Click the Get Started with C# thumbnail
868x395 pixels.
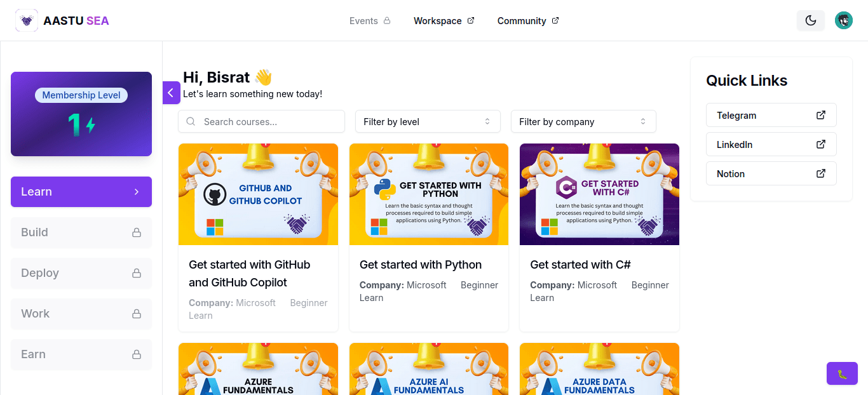[x=599, y=194]
